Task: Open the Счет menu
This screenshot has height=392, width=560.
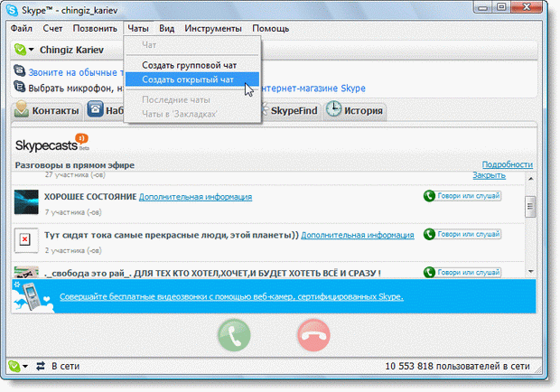Action: point(52,29)
